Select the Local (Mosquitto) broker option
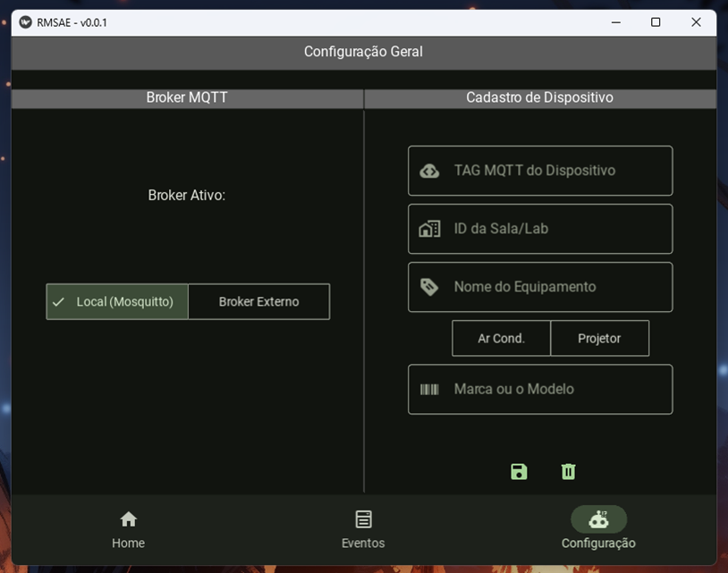Screen dimensions: 728x573 [117, 301]
